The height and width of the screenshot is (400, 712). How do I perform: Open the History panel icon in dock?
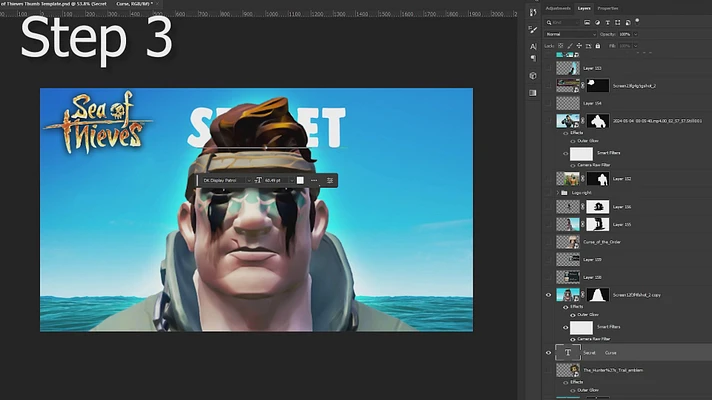[533, 13]
